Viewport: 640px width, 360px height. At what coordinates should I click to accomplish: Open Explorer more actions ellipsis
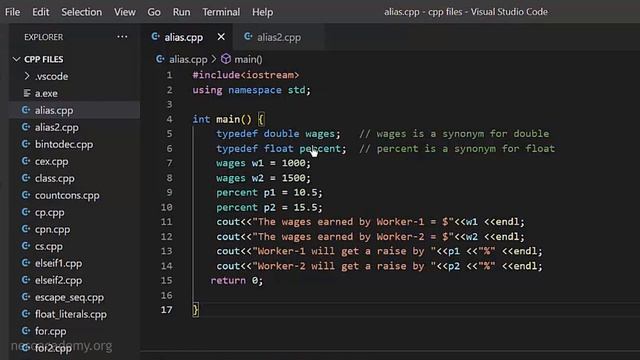[x=122, y=37]
